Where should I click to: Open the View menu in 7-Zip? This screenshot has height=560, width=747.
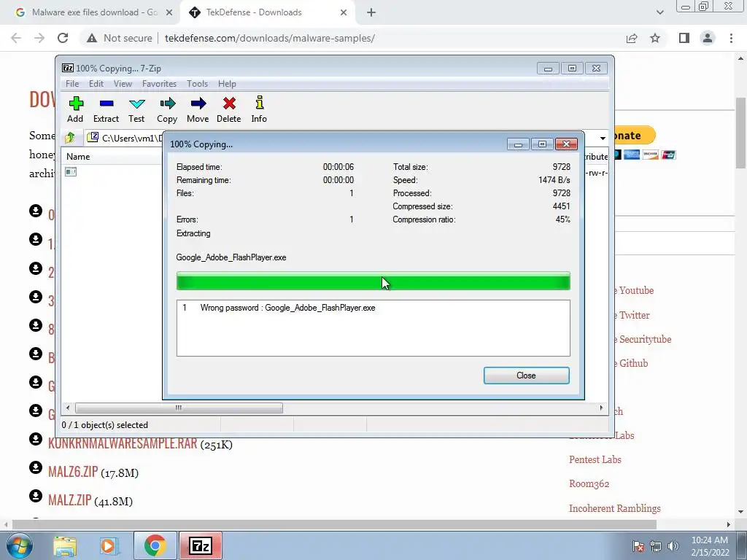(123, 84)
